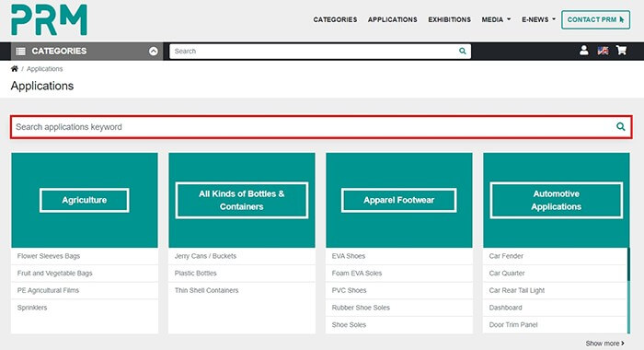Click the PRM logo
The height and width of the screenshot is (350, 644).
(49, 19)
